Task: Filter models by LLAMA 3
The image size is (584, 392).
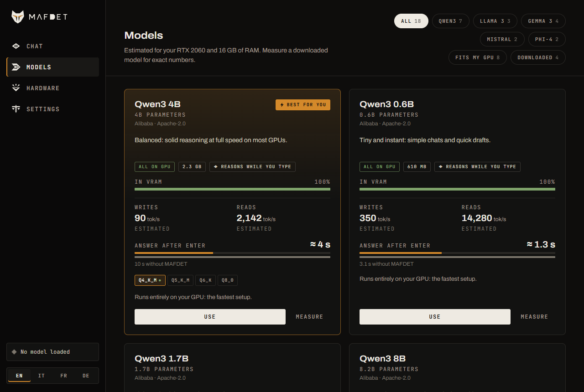Action: (495, 21)
